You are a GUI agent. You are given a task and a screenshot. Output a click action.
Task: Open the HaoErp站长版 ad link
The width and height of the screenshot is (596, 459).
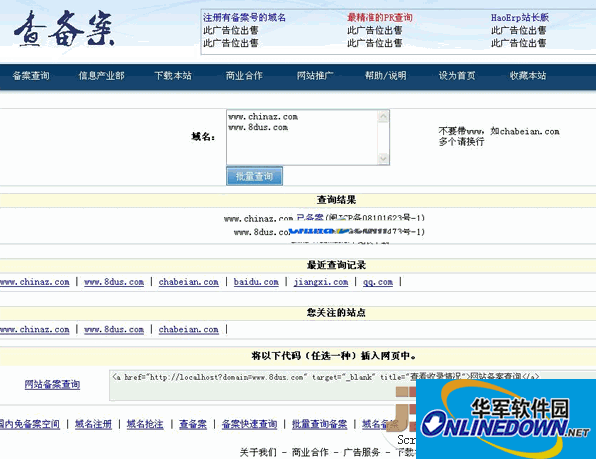pyautogui.click(x=520, y=17)
